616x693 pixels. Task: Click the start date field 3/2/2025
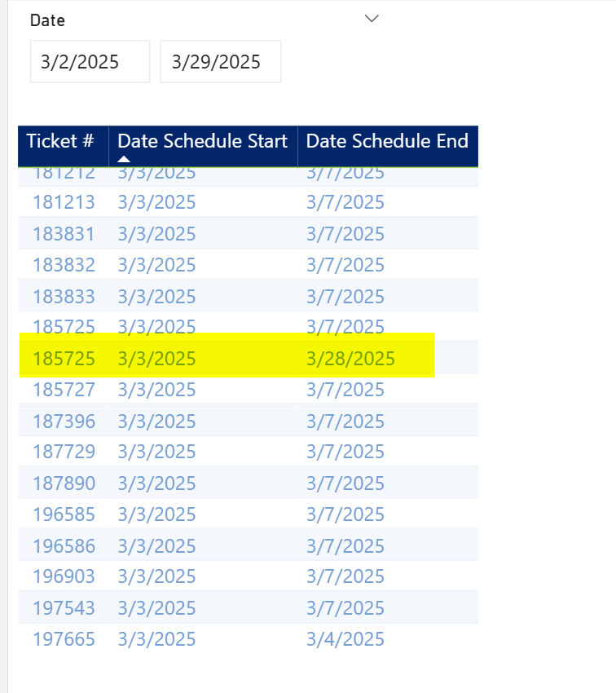[x=90, y=61]
